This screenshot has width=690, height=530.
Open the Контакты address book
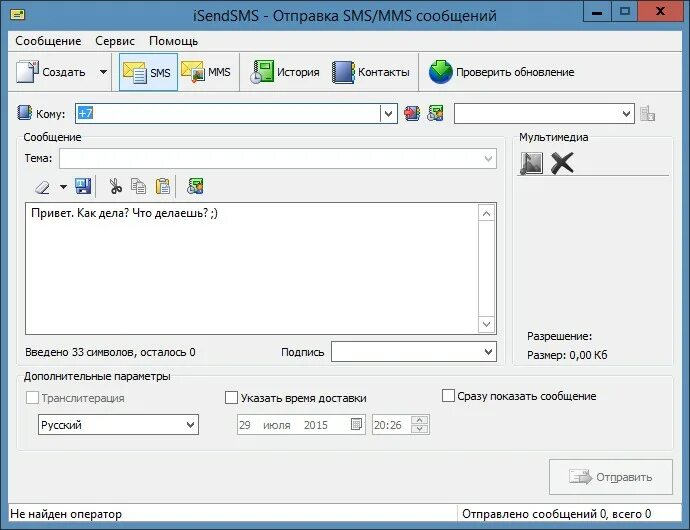click(x=371, y=72)
